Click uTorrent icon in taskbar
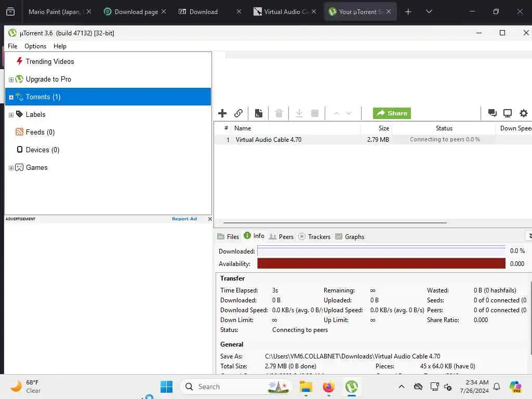Screen dimensions: 532x399 pyautogui.click(x=352, y=387)
